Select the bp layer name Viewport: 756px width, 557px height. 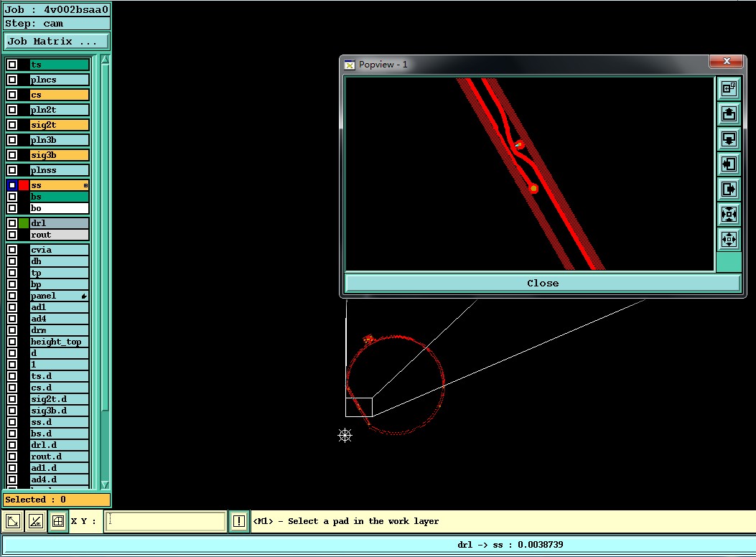(x=60, y=284)
